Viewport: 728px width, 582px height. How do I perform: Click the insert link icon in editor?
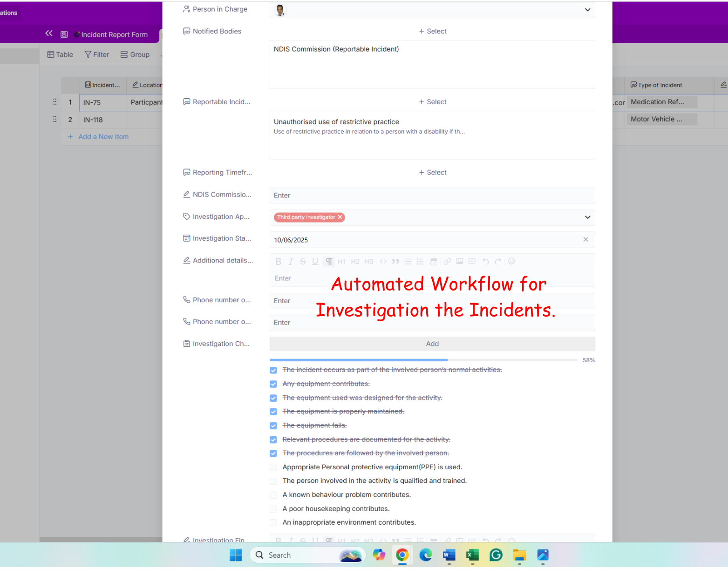[x=447, y=262]
